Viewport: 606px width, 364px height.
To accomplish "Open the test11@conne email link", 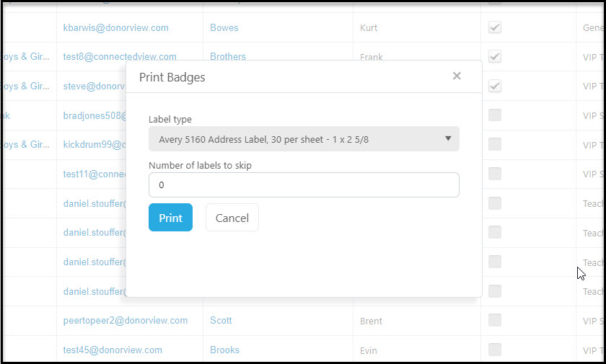I will pos(95,174).
